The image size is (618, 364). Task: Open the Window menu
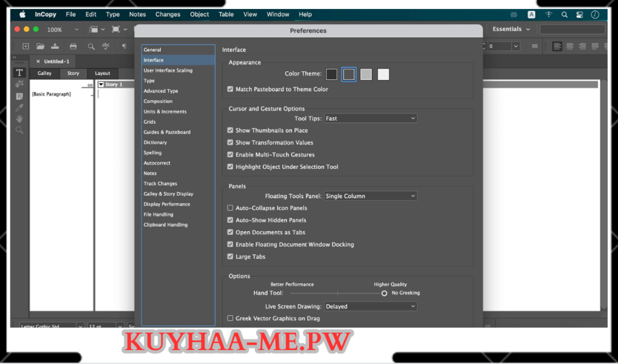click(x=278, y=14)
